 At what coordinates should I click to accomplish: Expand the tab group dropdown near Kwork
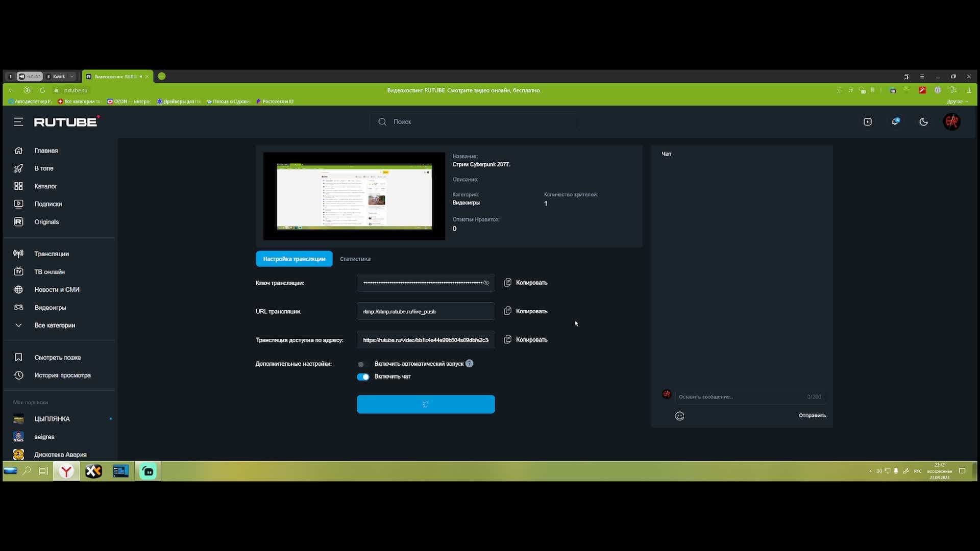click(x=72, y=77)
